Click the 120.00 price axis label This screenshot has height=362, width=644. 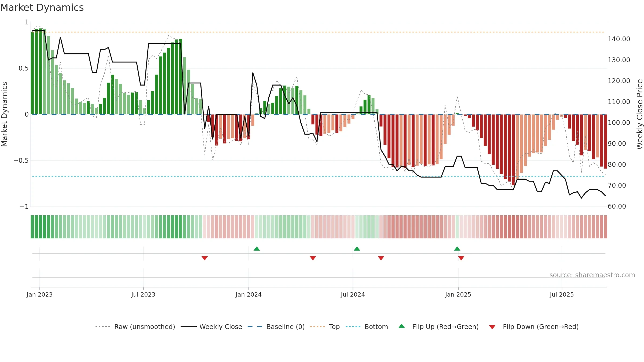[x=619, y=81]
